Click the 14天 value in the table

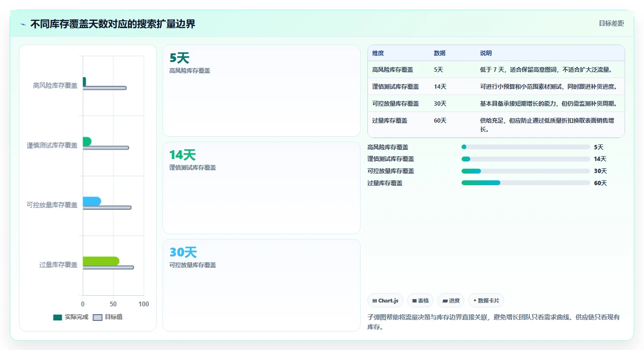point(440,87)
